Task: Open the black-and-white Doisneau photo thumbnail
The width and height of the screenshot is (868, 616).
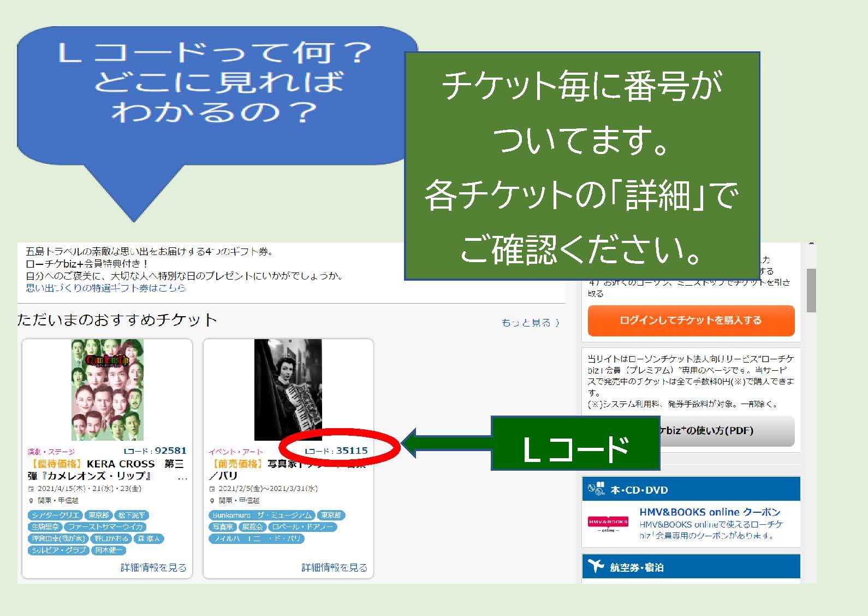Action: tap(288, 389)
